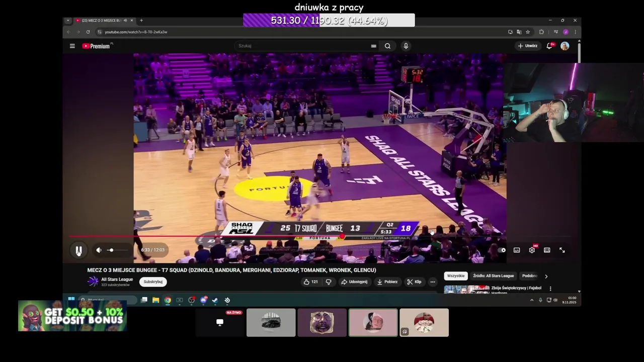Select the car thumbnail tile
Viewport: 644px width, 362px height.
click(x=271, y=322)
